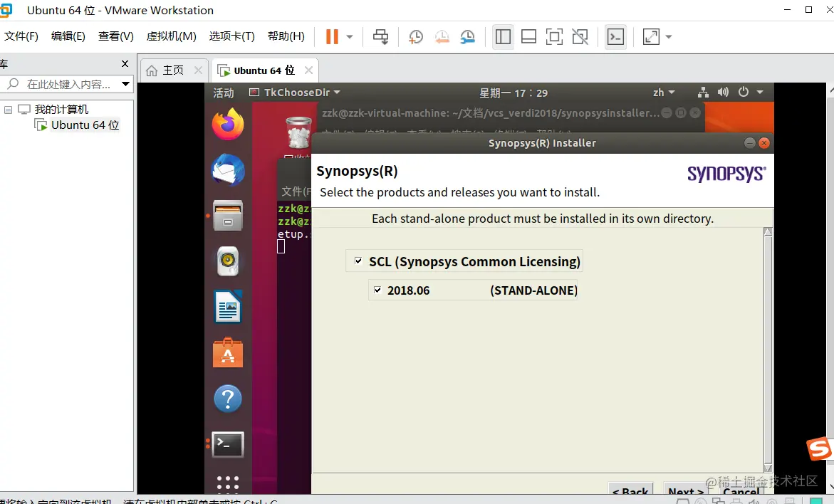Open the TkChooseDir application menu
The image size is (834, 504).
pyautogui.click(x=295, y=93)
